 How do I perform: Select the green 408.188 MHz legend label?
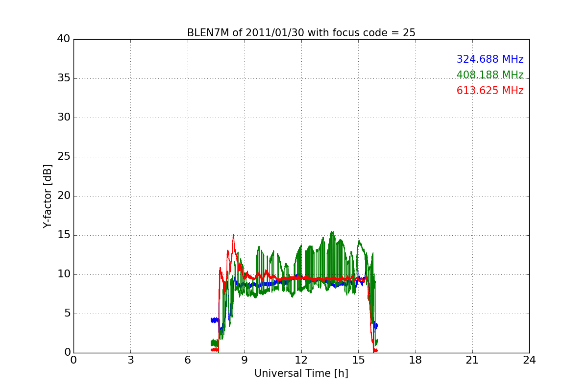coord(490,75)
